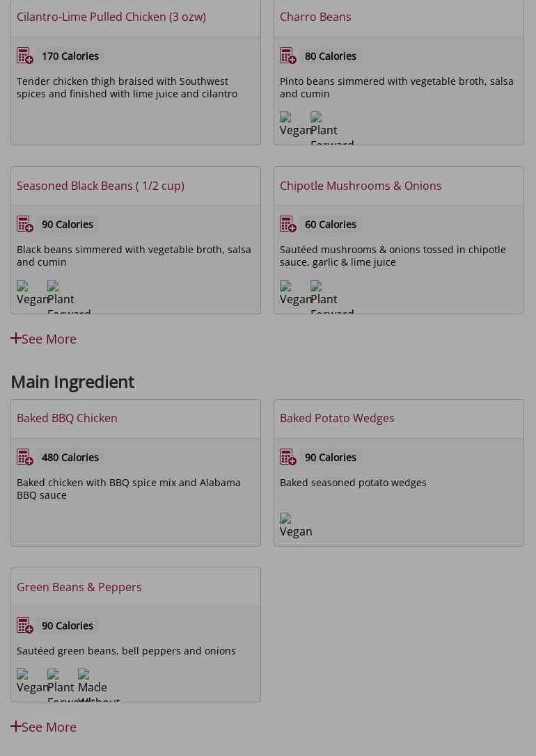536x756 pixels.
Task: Open Cilantro-Lime Pulled Chicken item link
Action: click(x=111, y=17)
